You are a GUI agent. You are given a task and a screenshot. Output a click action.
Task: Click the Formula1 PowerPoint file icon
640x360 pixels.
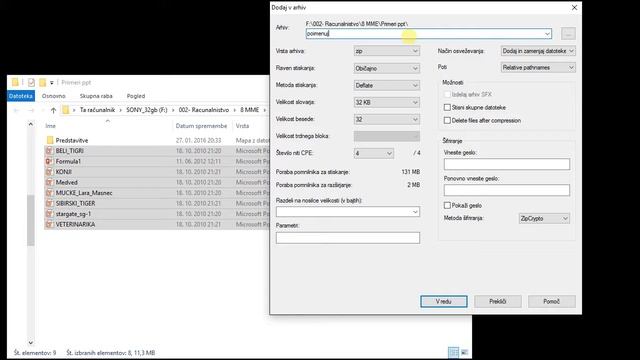49,161
